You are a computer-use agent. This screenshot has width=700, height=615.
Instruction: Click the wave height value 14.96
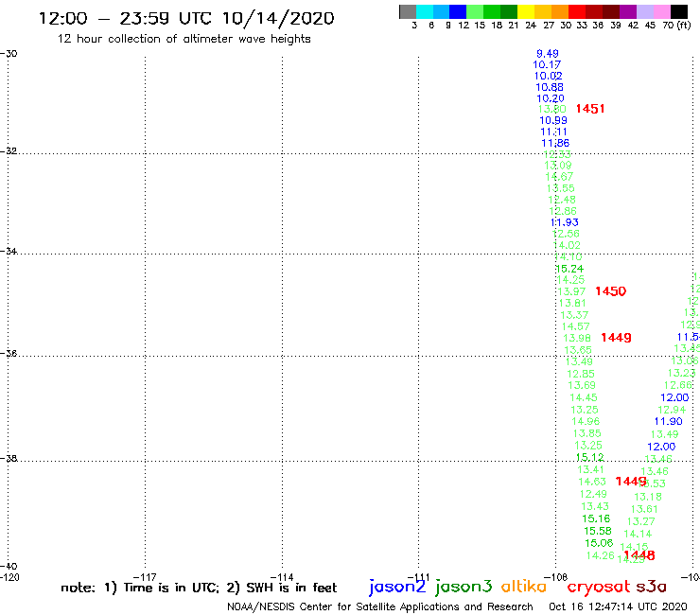(x=586, y=421)
